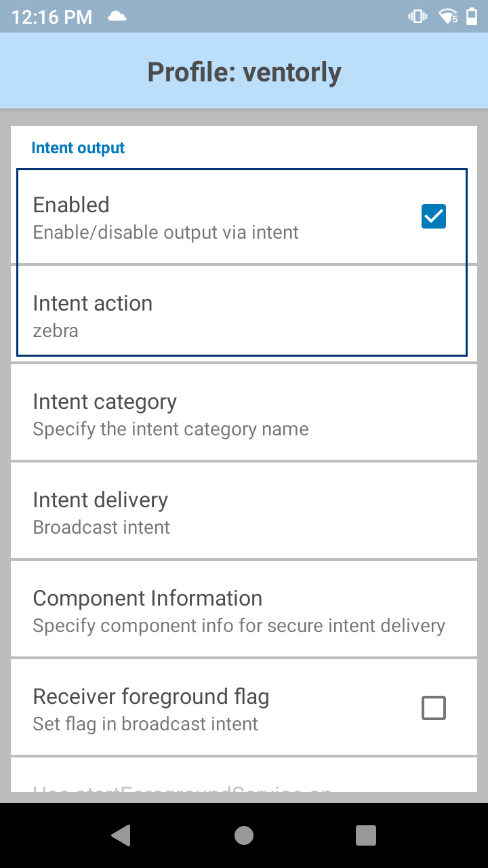Image resolution: width=488 pixels, height=868 pixels.
Task: Tap the Intent output section header
Action: [x=78, y=147]
